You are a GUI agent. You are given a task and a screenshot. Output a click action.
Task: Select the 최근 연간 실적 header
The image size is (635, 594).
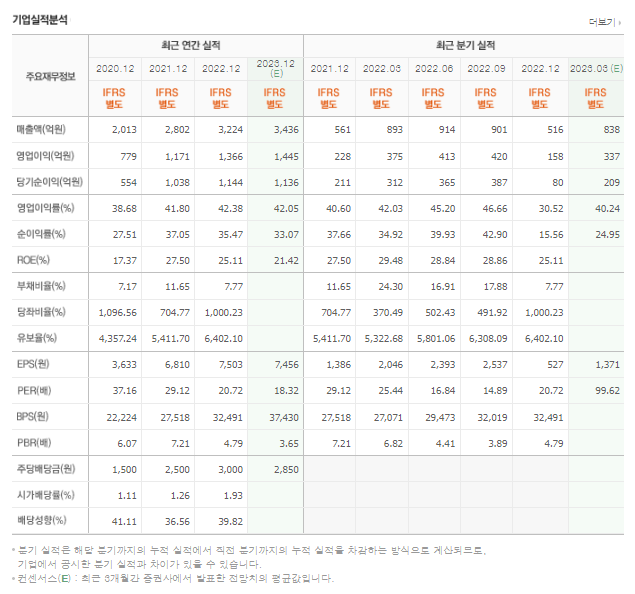point(191,45)
